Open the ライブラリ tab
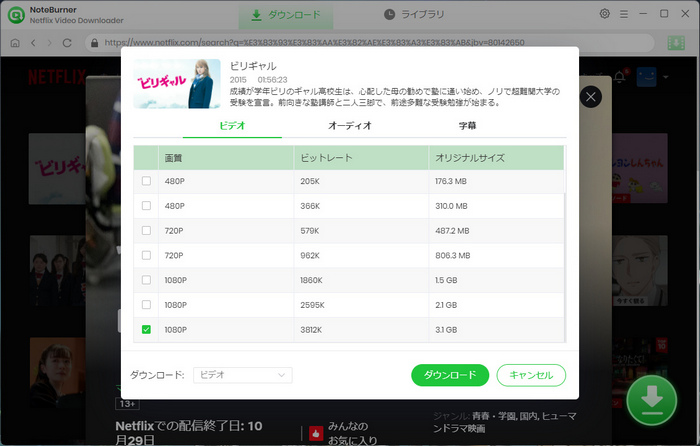Viewport: 700px width, 446px height. click(x=414, y=15)
